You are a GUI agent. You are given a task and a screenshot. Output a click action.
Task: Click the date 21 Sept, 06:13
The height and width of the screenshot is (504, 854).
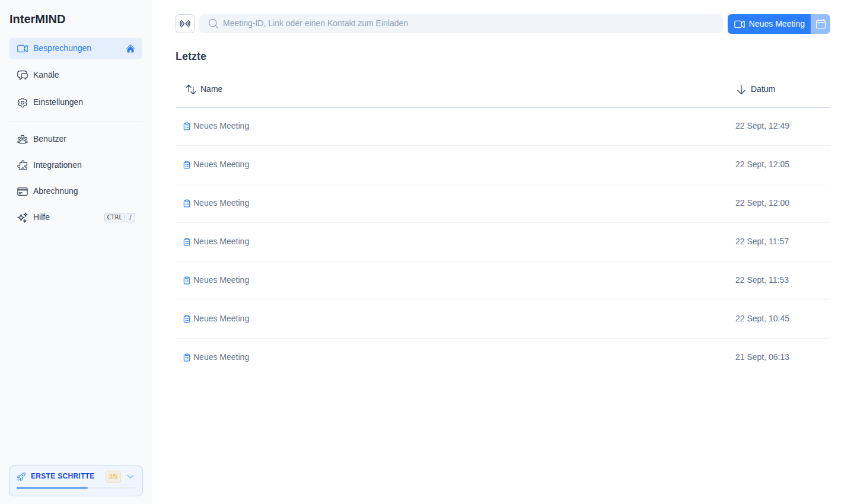(x=762, y=357)
